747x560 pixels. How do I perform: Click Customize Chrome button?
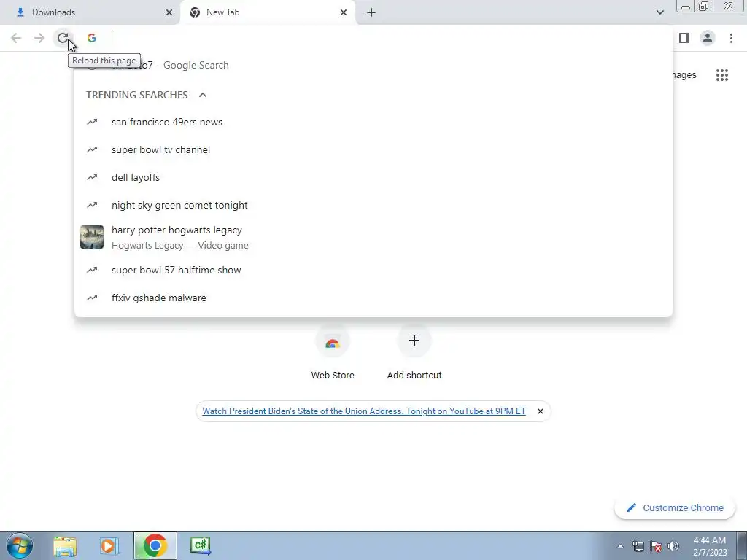(x=675, y=507)
